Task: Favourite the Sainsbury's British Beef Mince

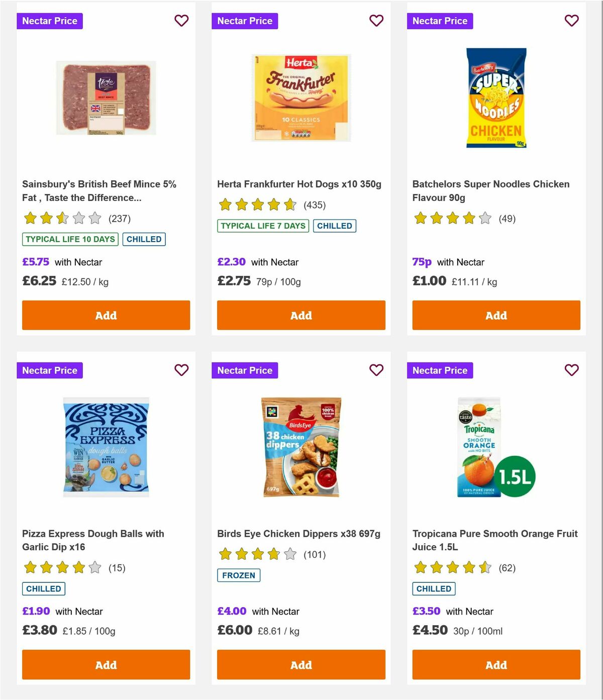Action: [181, 21]
